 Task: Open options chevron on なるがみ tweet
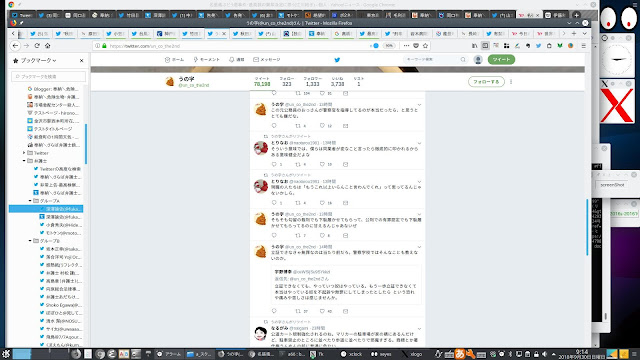[419, 328]
